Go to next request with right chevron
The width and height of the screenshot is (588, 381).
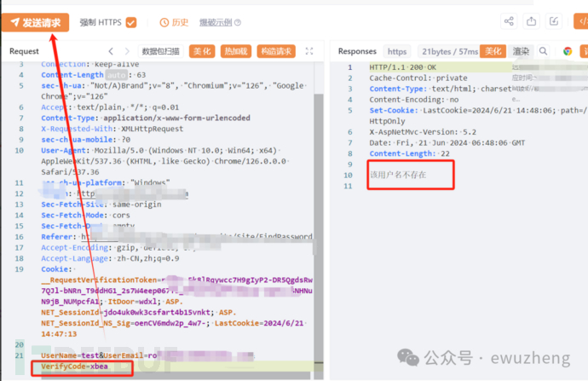coord(127,51)
